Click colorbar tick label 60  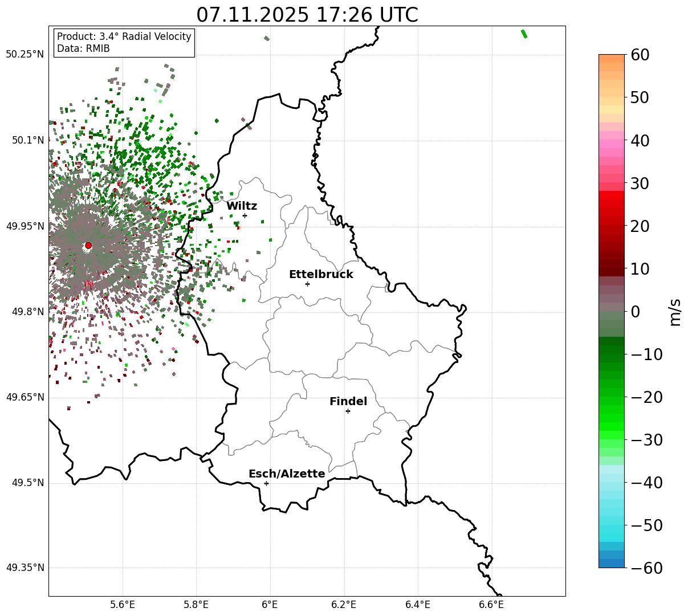tap(640, 55)
